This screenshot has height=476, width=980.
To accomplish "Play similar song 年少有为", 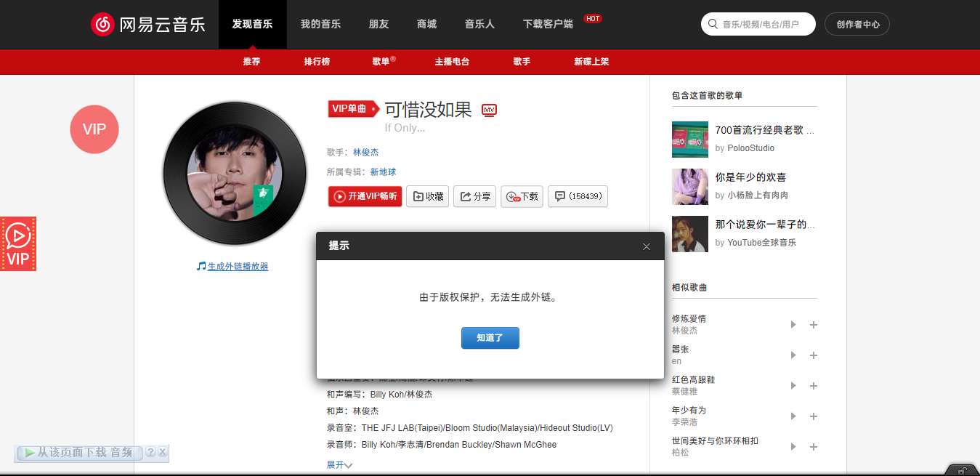I will click(x=793, y=416).
